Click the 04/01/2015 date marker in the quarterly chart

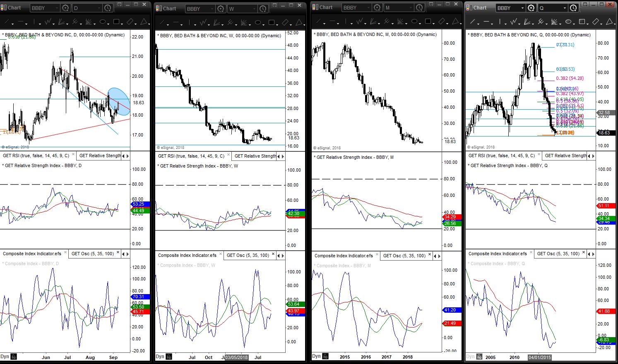[x=540, y=357]
